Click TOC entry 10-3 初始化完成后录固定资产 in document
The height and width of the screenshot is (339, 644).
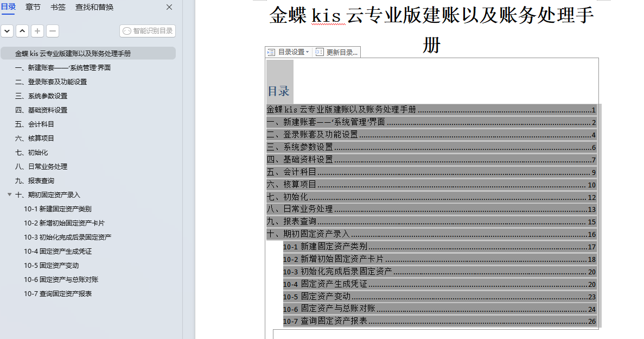pos(439,272)
